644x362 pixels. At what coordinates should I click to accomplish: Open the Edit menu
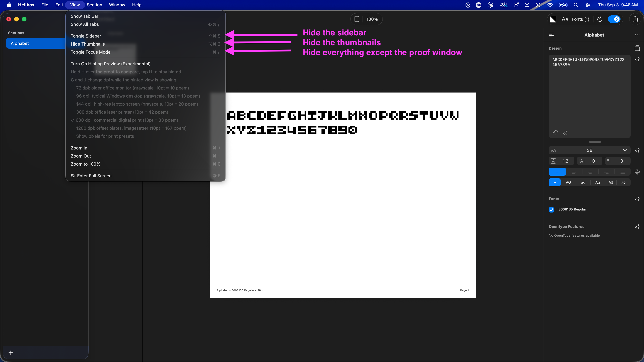coord(59,5)
